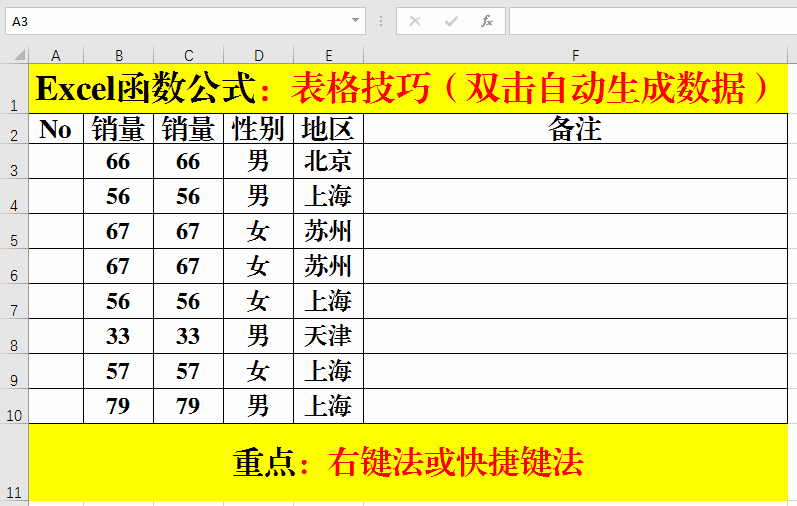Screen dimensions: 797x506
Task: Click the '销量' header in column C
Action: click(189, 129)
